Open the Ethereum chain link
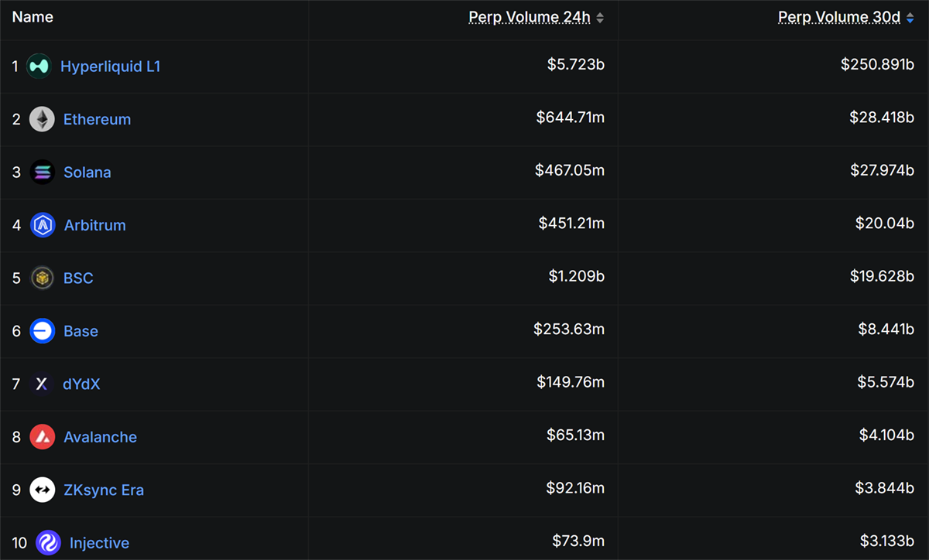The height and width of the screenshot is (560, 929). point(97,119)
